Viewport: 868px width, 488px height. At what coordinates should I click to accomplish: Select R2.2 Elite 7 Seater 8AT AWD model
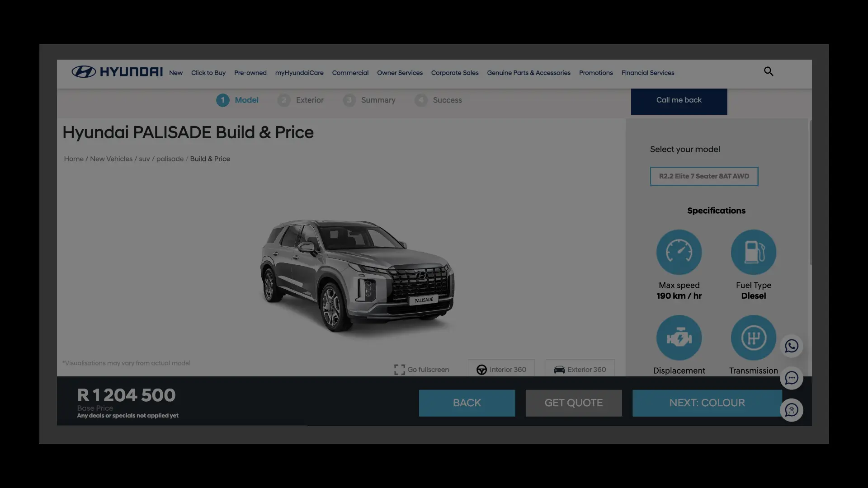(704, 176)
